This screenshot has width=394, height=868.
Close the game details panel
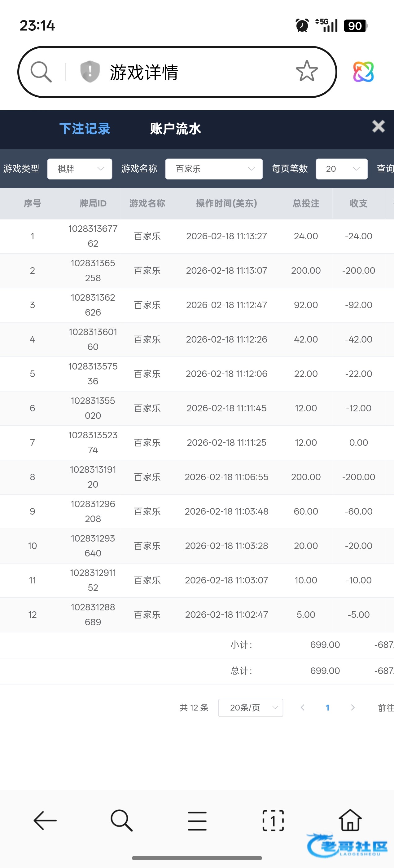tap(378, 126)
